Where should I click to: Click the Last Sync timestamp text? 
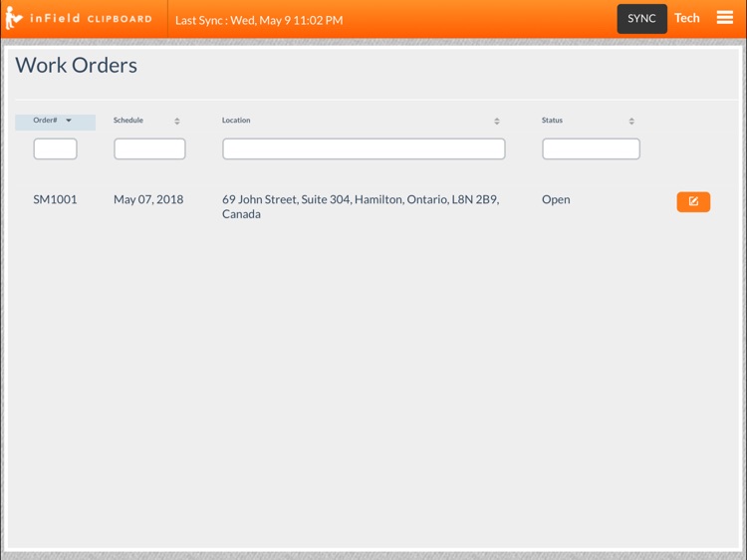click(259, 20)
